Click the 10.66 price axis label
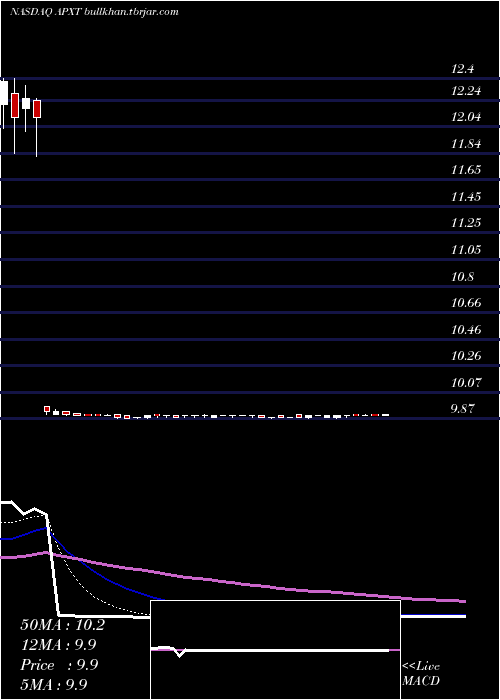This screenshot has height=700, width=500. (x=466, y=304)
